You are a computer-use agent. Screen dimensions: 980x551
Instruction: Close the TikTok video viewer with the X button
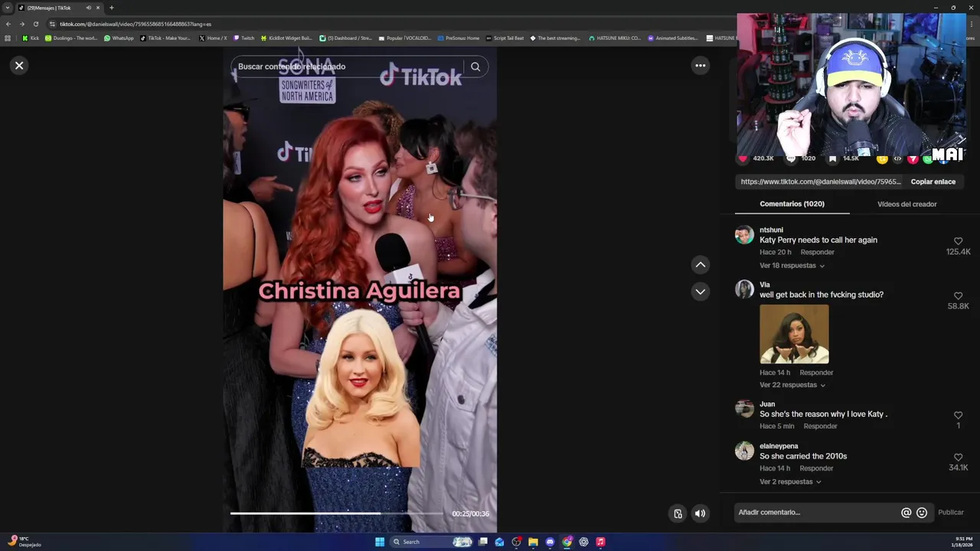[x=19, y=65]
